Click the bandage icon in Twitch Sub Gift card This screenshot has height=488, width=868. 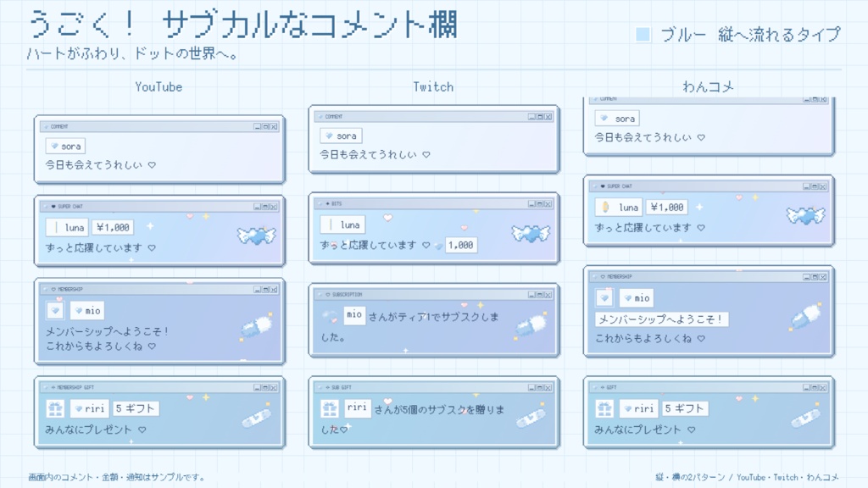coord(531,417)
